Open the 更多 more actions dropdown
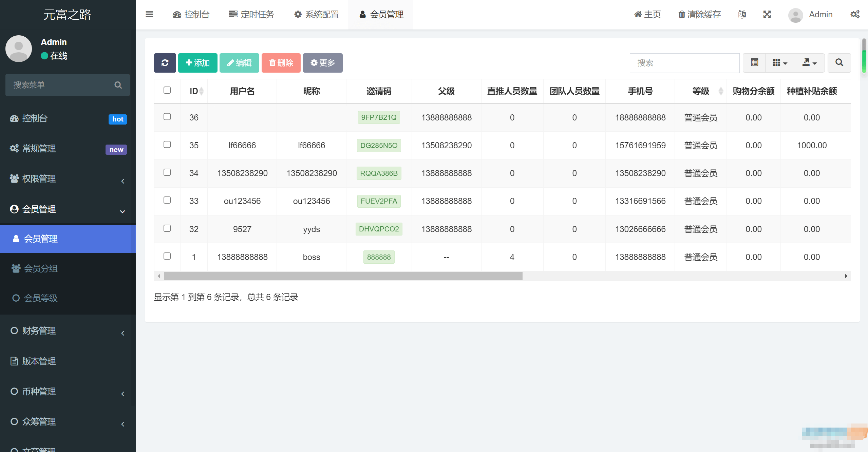This screenshot has height=452, width=868. [x=323, y=63]
